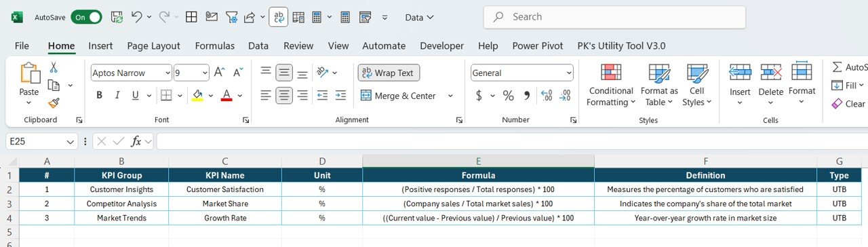Image resolution: width=868 pixels, height=247 pixels.
Task: Open the Undo history dropdown arrow
Action: [149, 17]
